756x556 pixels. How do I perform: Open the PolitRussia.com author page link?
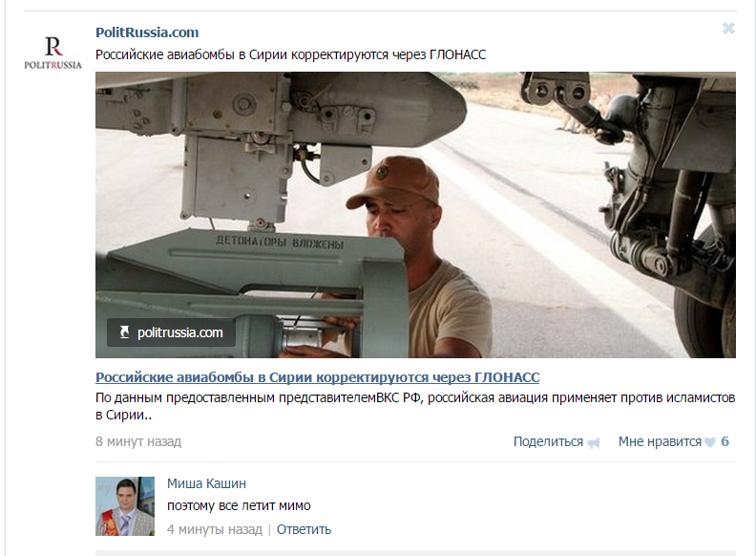tap(147, 32)
